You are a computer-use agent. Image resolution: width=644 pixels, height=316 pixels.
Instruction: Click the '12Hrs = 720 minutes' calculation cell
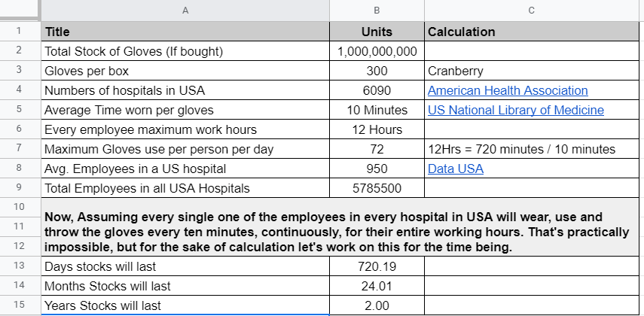coord(533,149)
